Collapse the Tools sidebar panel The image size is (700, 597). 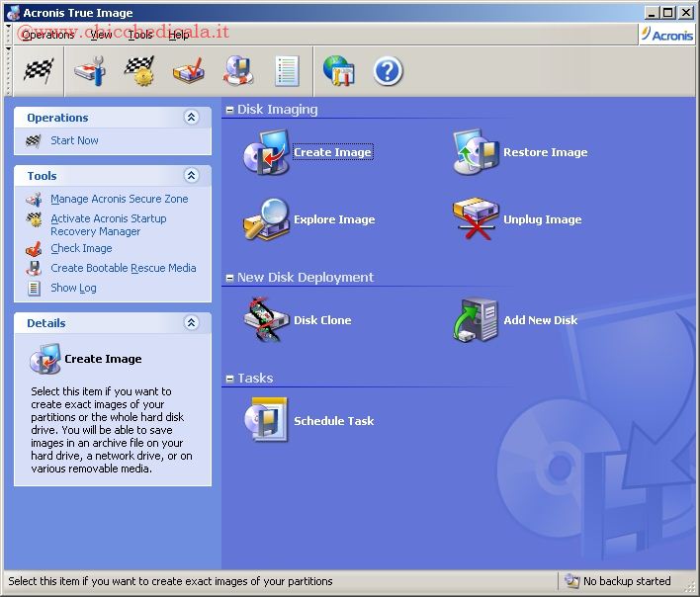(192, 176)
